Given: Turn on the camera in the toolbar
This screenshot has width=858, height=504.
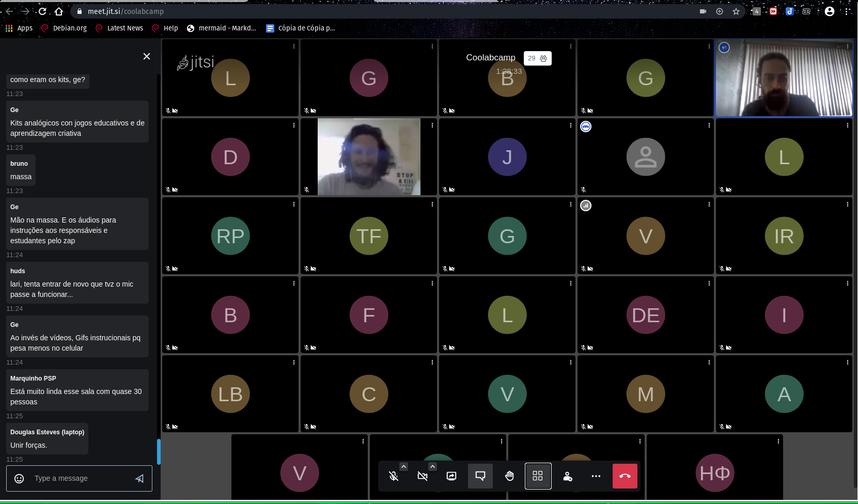Looking at the screenshot, I should 423,476.
